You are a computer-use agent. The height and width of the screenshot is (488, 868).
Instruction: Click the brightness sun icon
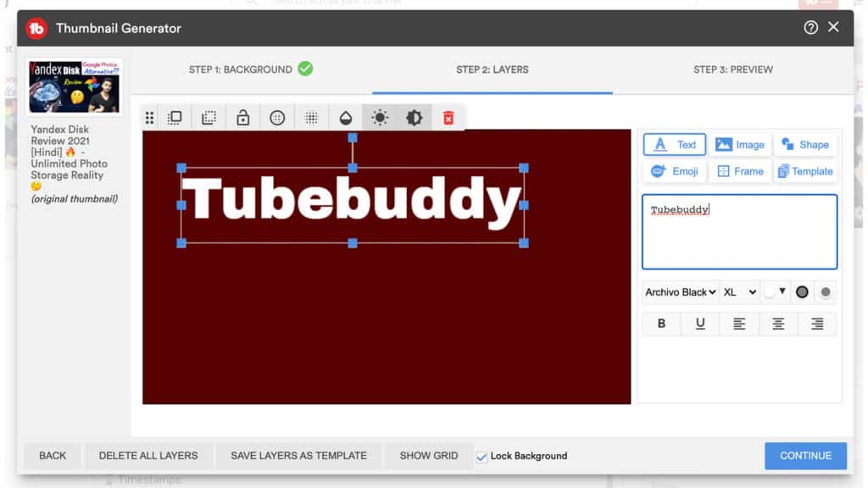(x=380, y=118)
